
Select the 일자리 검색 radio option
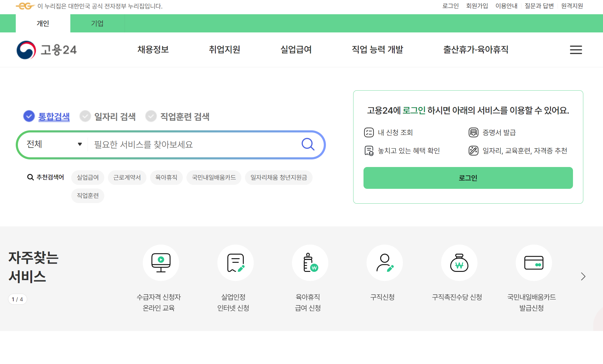click(85, 116)
